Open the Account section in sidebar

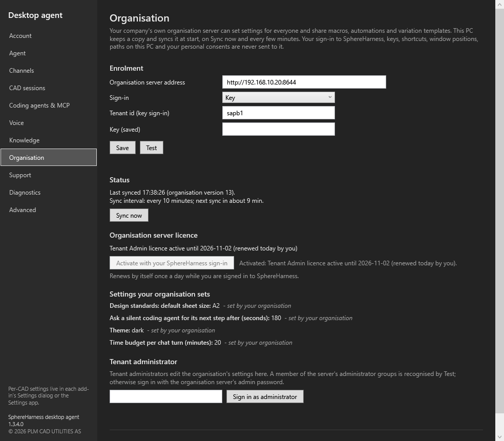pyautogui.click(x=49, y=36)
